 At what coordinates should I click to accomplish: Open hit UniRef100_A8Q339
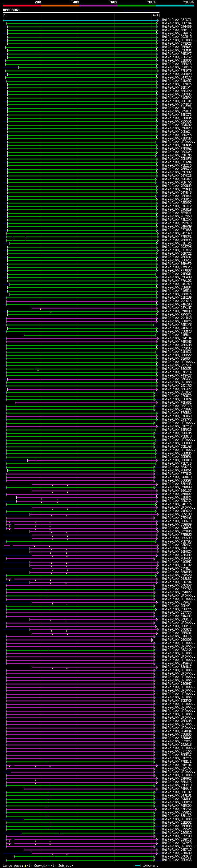[176, 379]
